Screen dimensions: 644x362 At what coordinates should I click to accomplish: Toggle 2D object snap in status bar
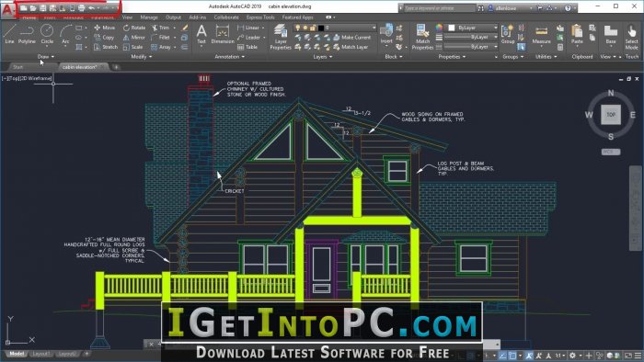(512, 356)
